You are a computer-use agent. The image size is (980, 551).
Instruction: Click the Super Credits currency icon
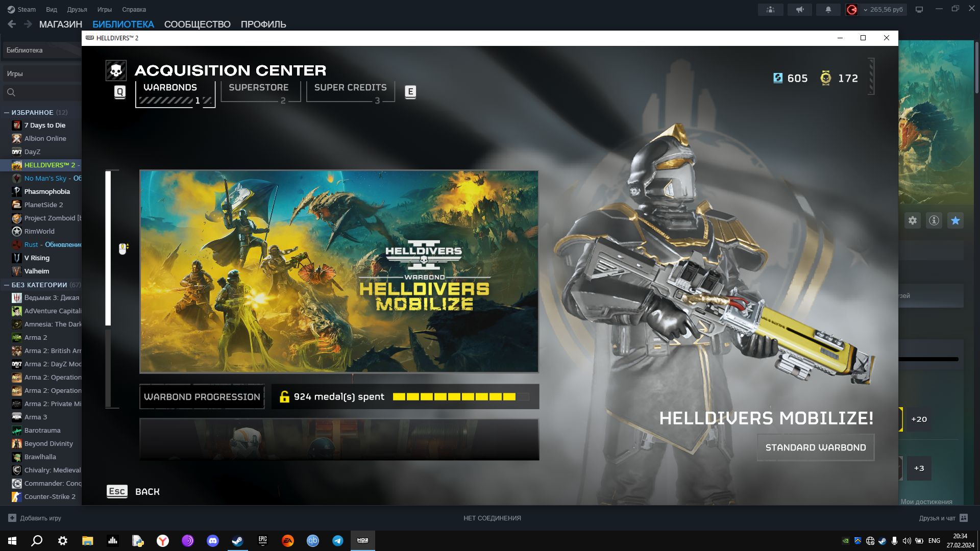[x=777, y=78]
